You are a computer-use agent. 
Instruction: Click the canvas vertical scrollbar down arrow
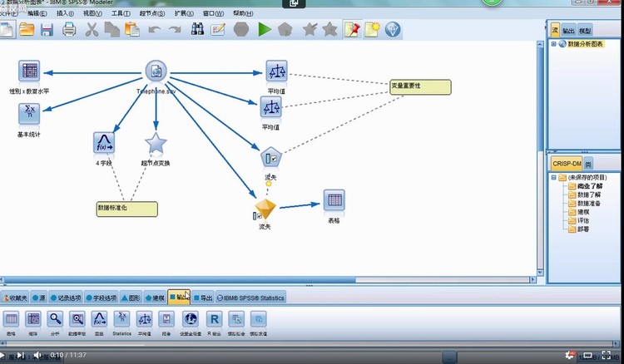click(540, 273)
